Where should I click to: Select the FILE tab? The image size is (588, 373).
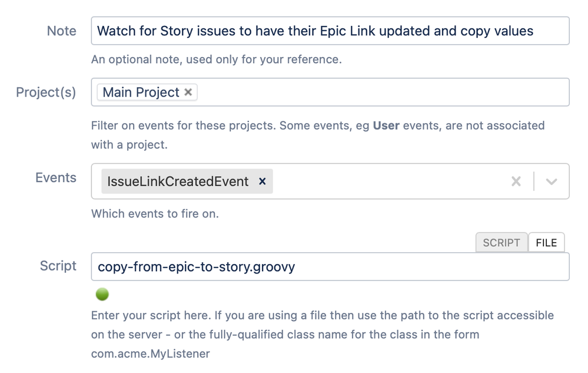point(546,242)
